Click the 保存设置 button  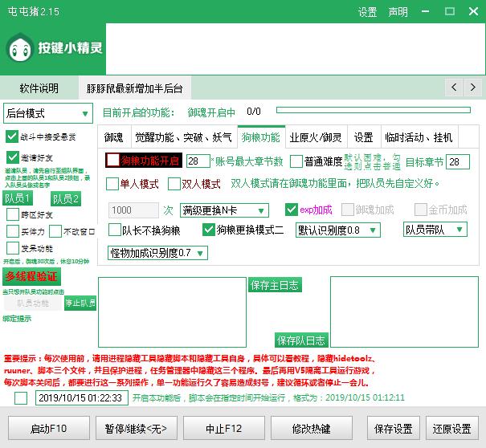pyautogui.click(x=393, y=429)
